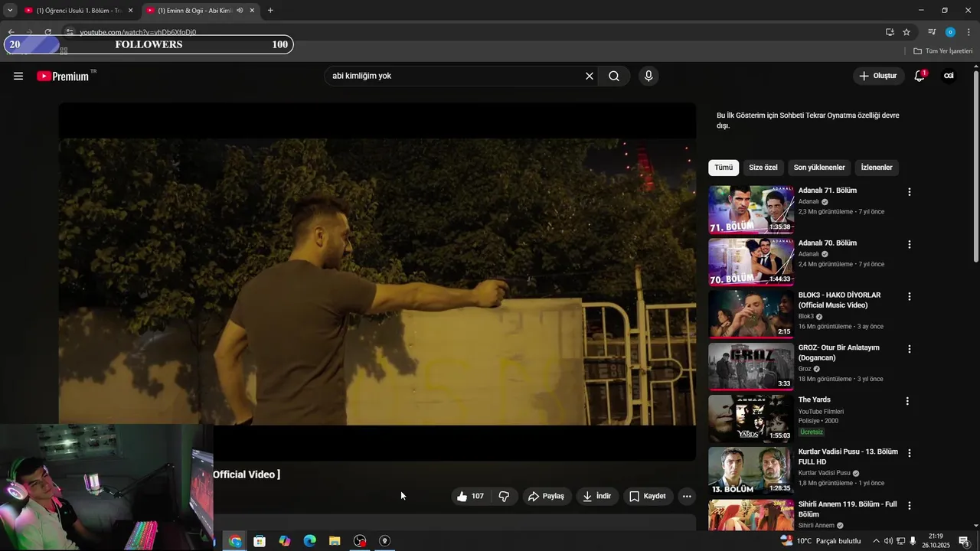
Task: Clear the search box text
Action: (x=590, y=77)
